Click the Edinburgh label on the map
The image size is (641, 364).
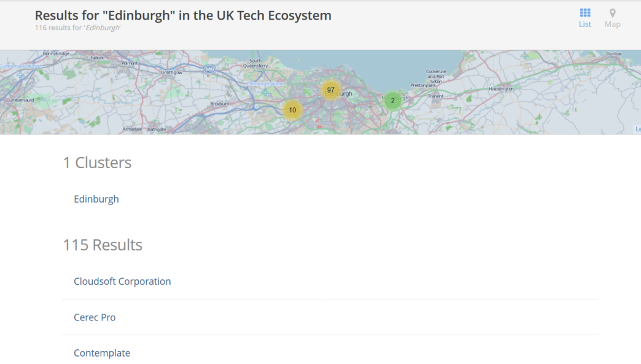[x=342, y=93]
